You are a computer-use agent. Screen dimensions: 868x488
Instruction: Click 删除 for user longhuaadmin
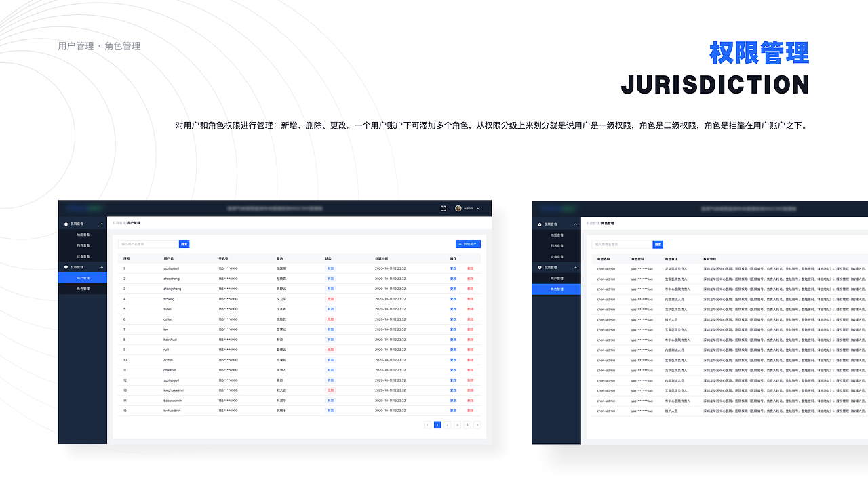coord(470,390)
